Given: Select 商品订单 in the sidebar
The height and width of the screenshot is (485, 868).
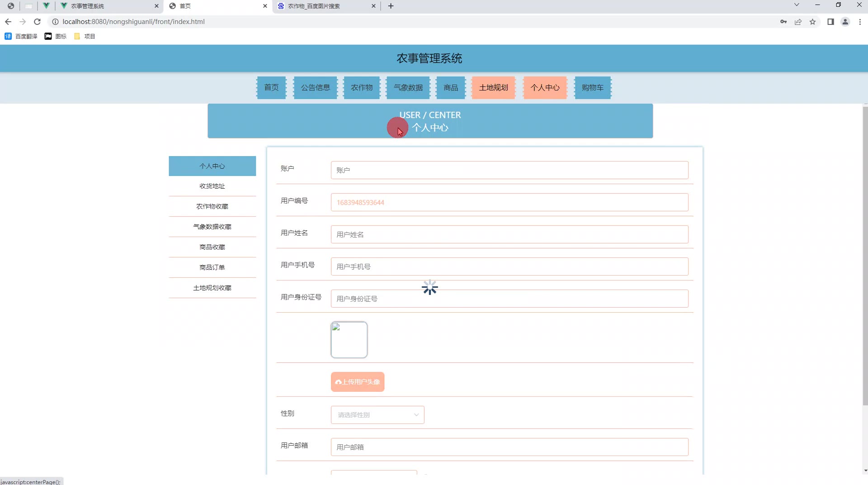Looking at the screenshot, I should [212, 267].
